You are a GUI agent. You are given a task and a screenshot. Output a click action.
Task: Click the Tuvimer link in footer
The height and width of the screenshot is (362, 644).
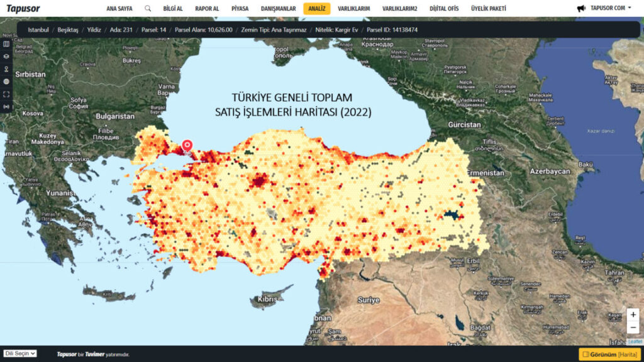[x=94, y=354]
